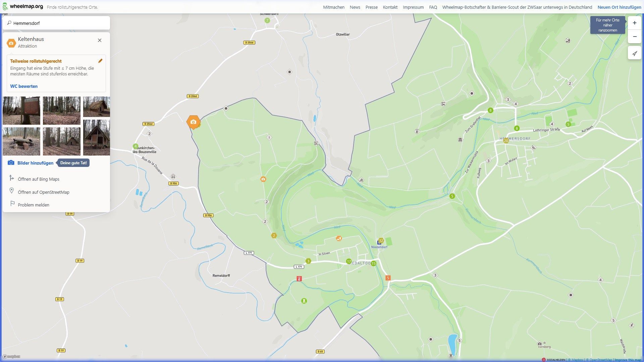Viewport: 644px width, 362px height.
Task: Click the pencil icon to edit accessibility
Action: point(100,61)
